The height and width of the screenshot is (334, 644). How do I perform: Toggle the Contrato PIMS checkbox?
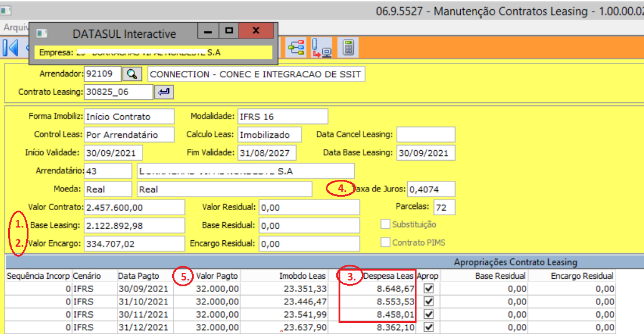(385, 243)
